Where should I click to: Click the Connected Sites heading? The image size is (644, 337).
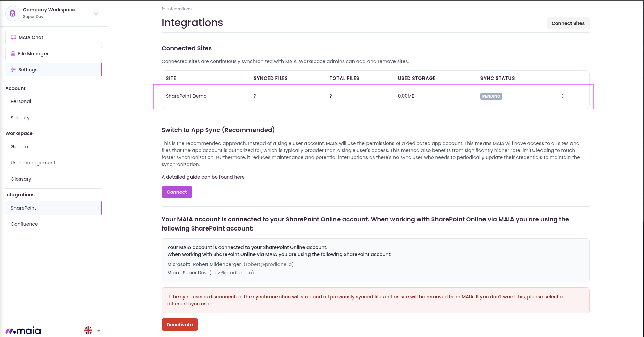pos(186,48)
